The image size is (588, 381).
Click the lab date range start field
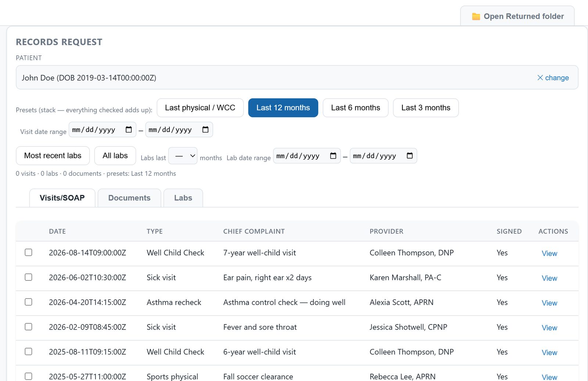click(x=306, y=156)
